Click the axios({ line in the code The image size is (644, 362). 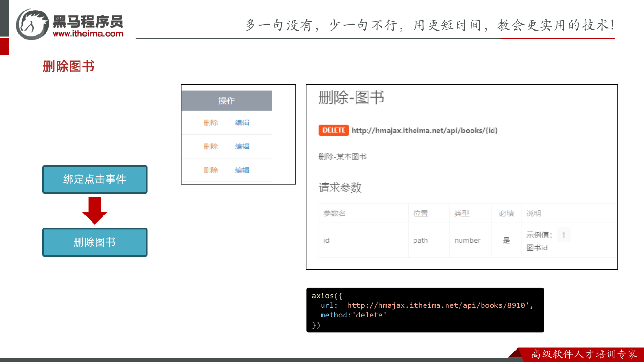327,296
